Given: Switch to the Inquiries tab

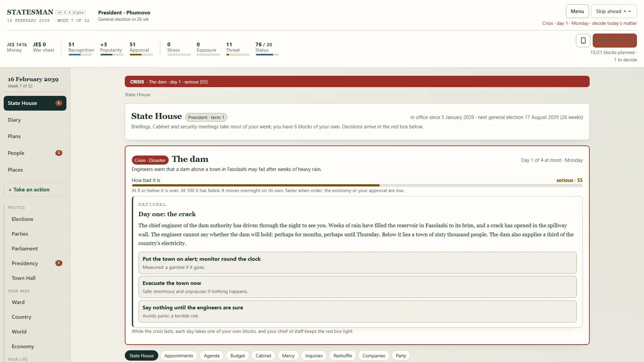Looking at the screenshot, I should tap(314, 356).
